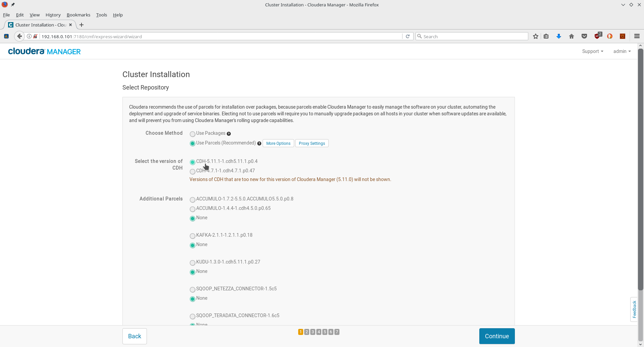Click the insecure connection lock icon

35,36
